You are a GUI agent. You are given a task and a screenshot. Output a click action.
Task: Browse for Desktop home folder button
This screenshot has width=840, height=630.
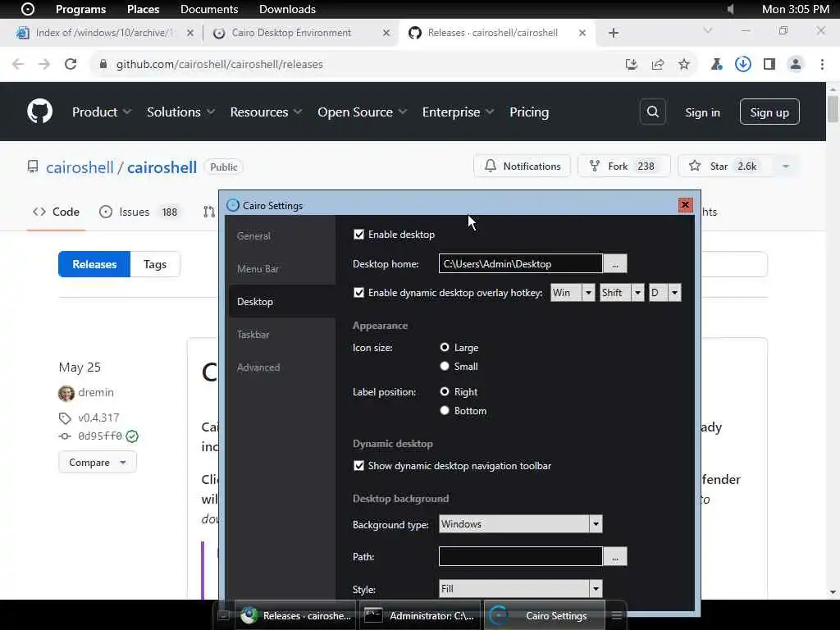click(x=615, y=263)
